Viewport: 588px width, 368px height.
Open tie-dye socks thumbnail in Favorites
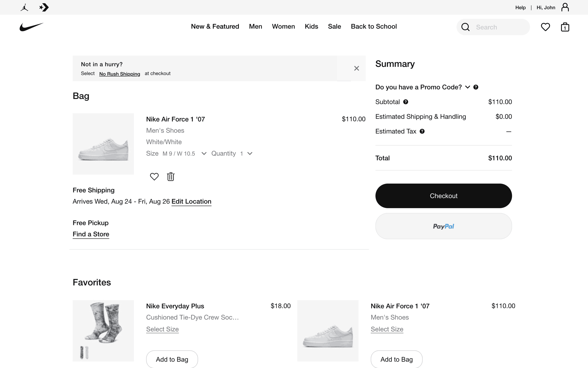[103, 331]
